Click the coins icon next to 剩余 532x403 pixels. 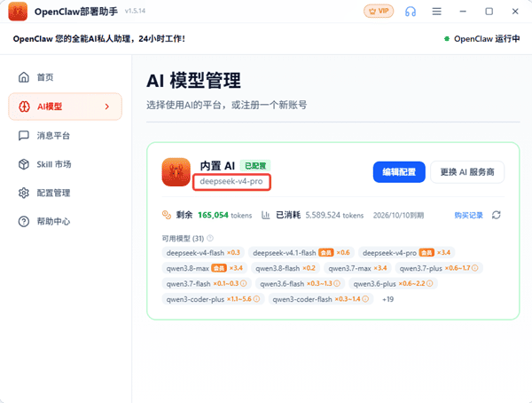(167, 215)
